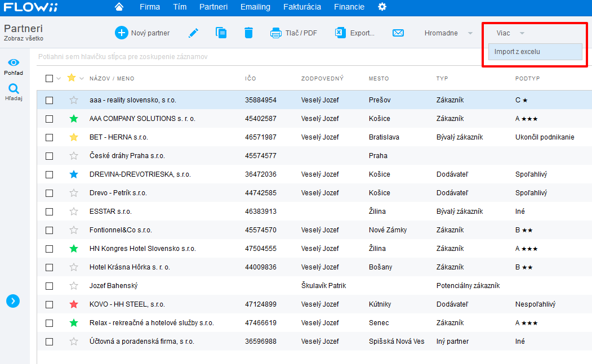Screen dimensions: 592x364
Task: Collapse the Viac dropdown
Action: coord(510,33)
